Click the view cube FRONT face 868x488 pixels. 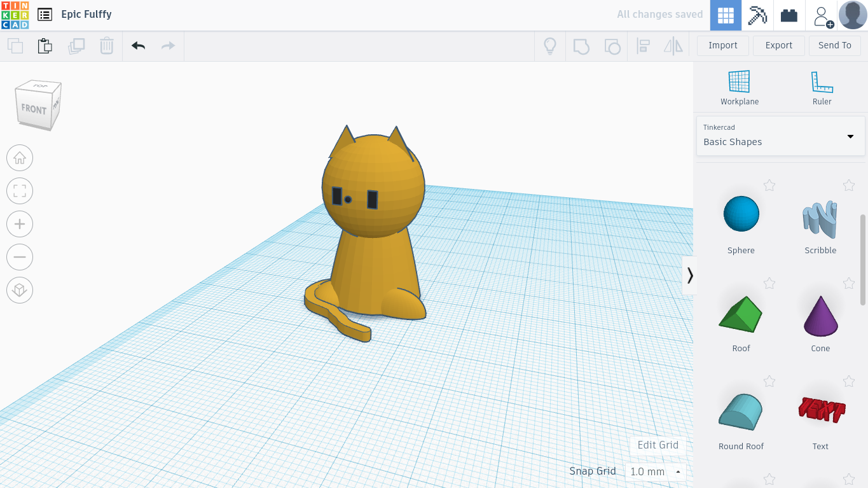(x=33, y=109)
